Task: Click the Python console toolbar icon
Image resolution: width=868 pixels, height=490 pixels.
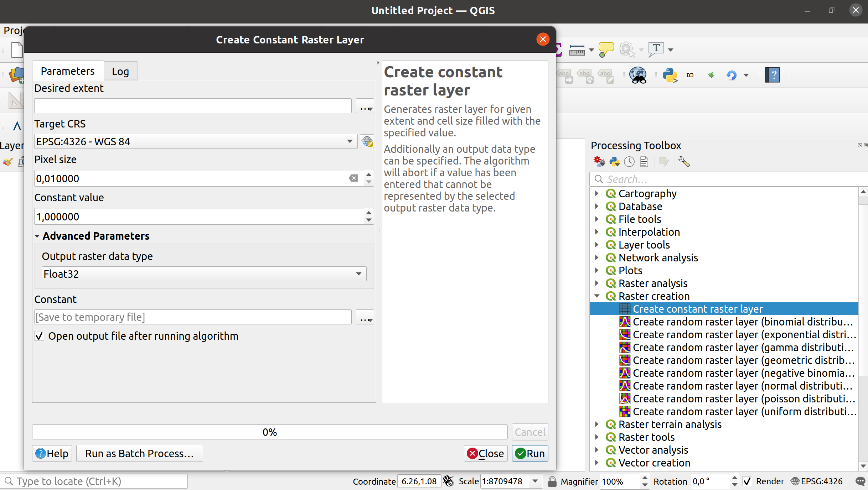Action: coord(670,75)
